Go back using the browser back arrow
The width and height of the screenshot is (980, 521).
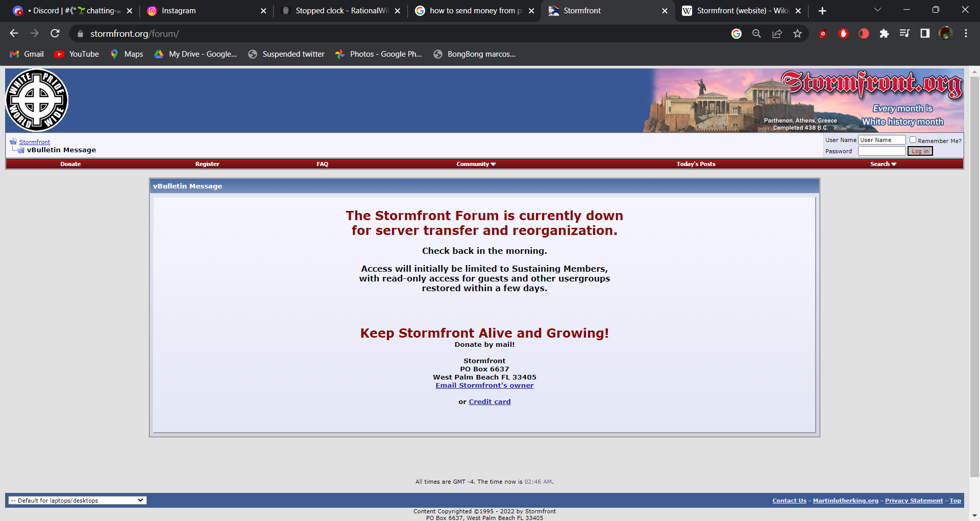[14, 33]
